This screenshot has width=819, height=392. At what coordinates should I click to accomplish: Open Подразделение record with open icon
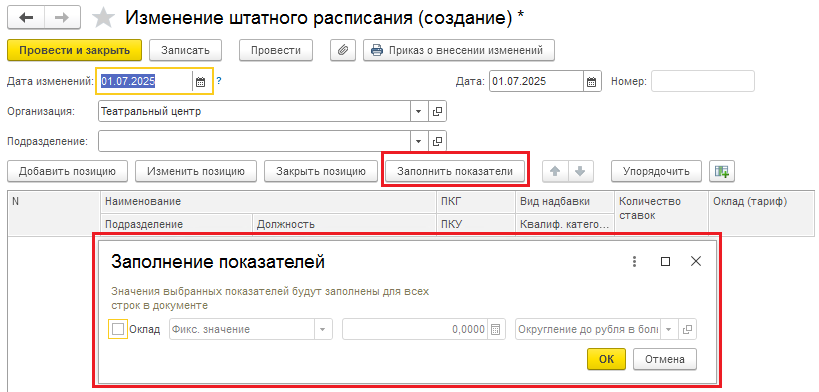[438, 141]
